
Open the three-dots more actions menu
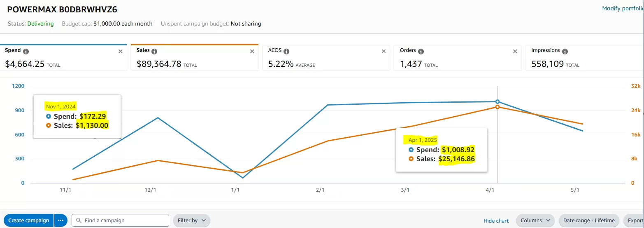[60, 221]
